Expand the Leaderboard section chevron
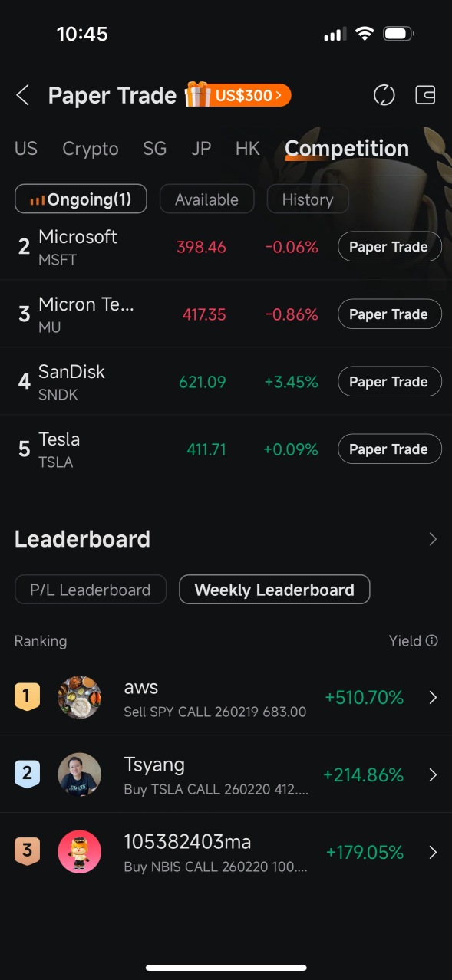 pyautogui.click(x=433, y=539)
